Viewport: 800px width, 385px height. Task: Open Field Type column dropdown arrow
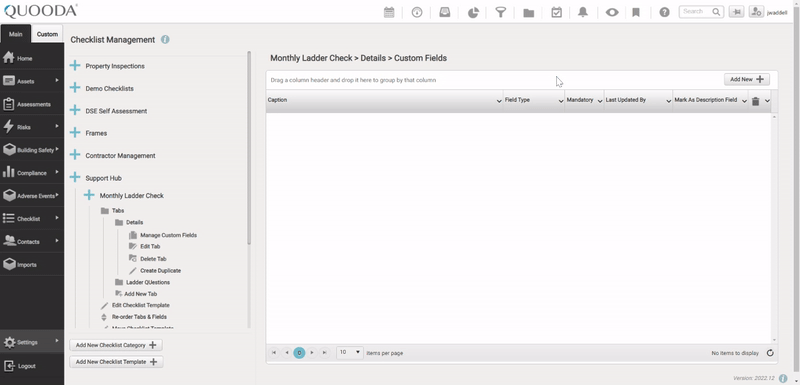561,101
